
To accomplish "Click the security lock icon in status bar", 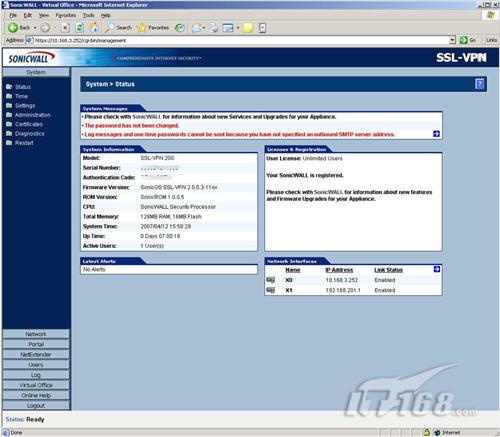I will point(426,432).
